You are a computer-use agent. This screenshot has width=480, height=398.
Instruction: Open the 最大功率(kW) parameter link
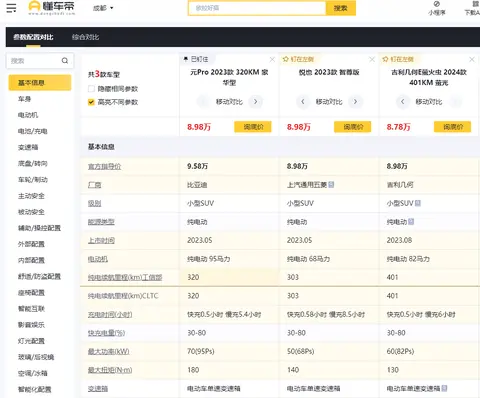pos(108,351)
